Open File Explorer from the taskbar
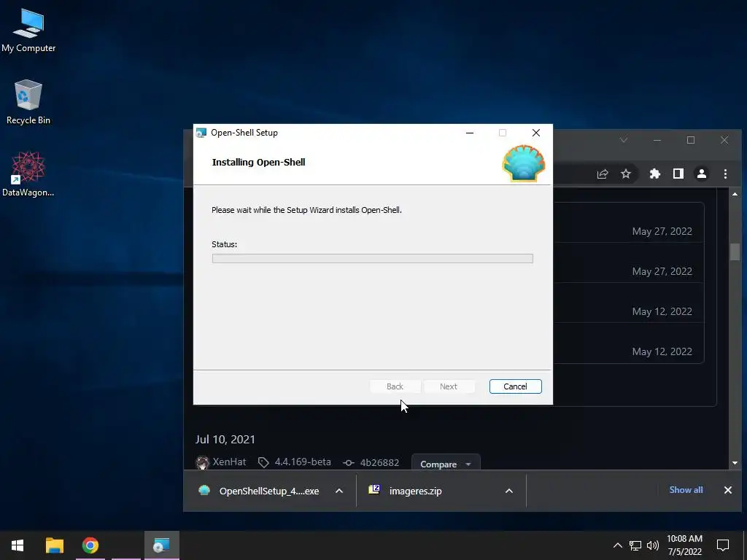Image resolution: width=747 pixels, height=560 pixels. coord(54,545)
